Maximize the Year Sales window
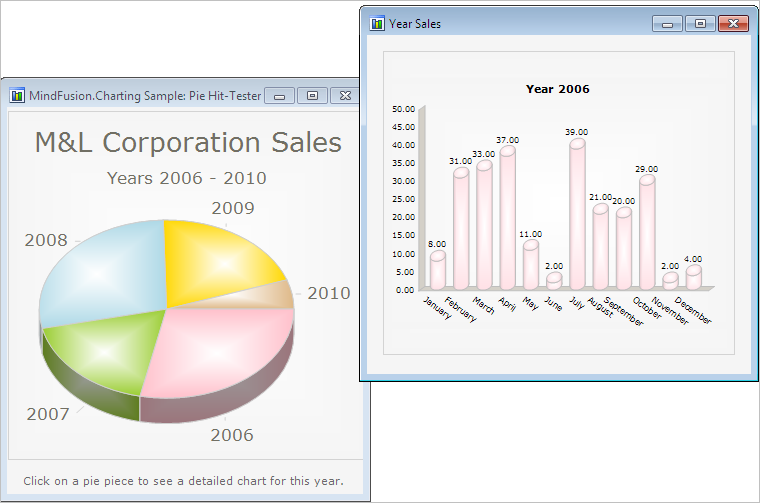 (700, 23)
